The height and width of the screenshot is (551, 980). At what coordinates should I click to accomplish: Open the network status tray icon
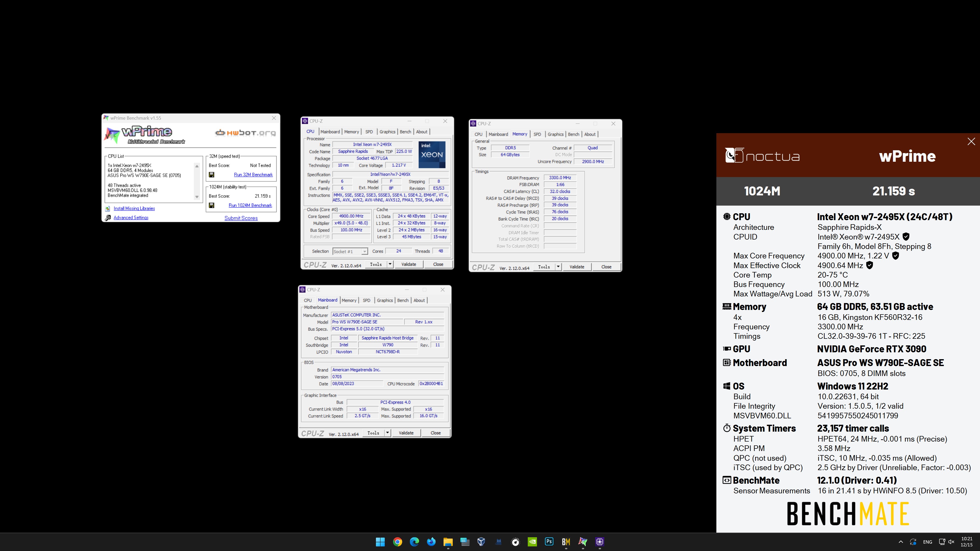[x=942, y=542]
